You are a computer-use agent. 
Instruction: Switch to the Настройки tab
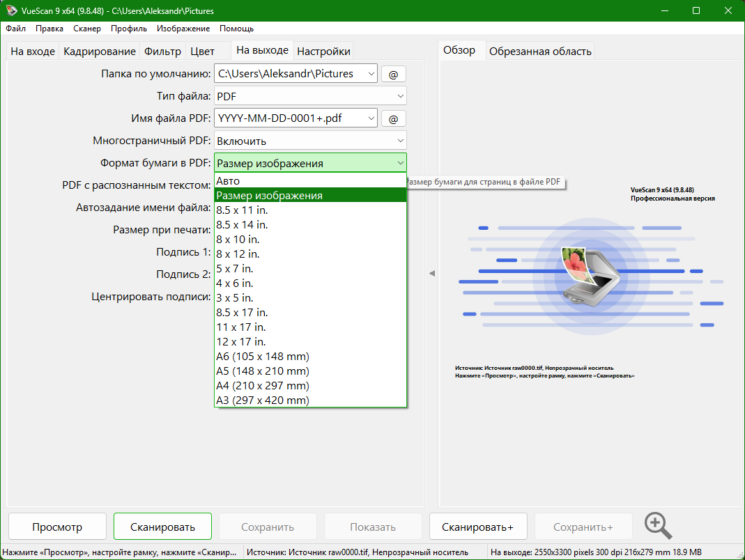click(323, 52)
